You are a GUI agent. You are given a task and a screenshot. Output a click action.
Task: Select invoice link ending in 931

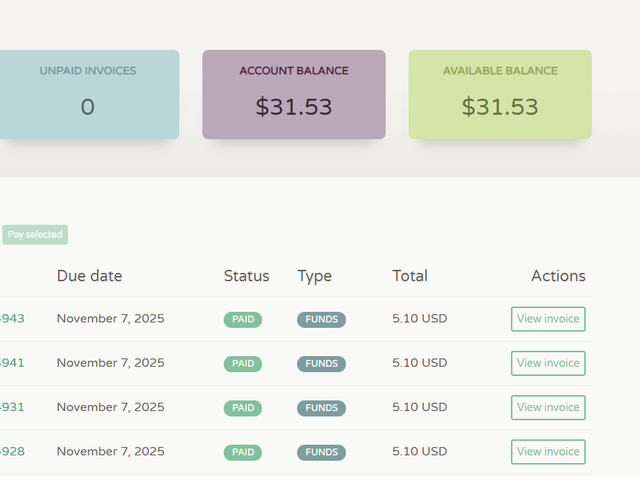[x=13, y=407]
